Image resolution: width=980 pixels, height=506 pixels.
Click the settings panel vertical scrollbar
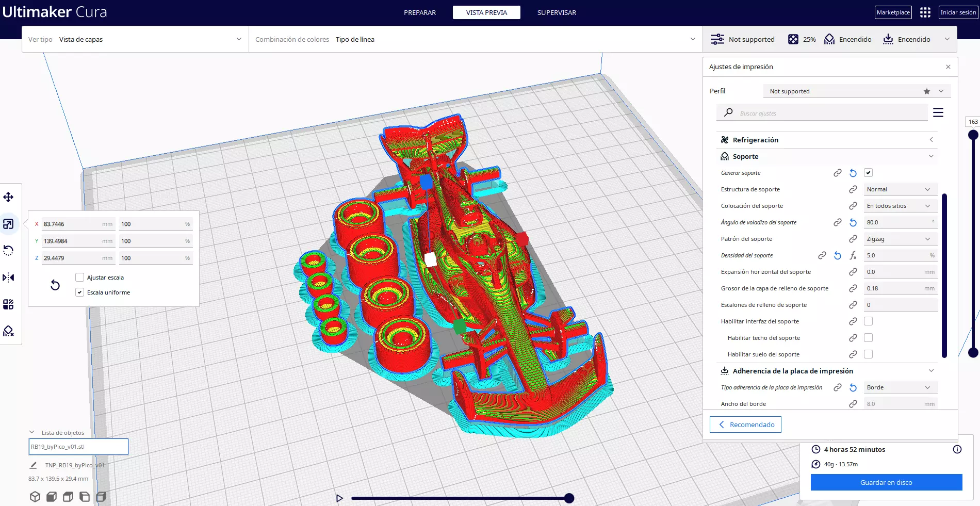tap(944, 275)
